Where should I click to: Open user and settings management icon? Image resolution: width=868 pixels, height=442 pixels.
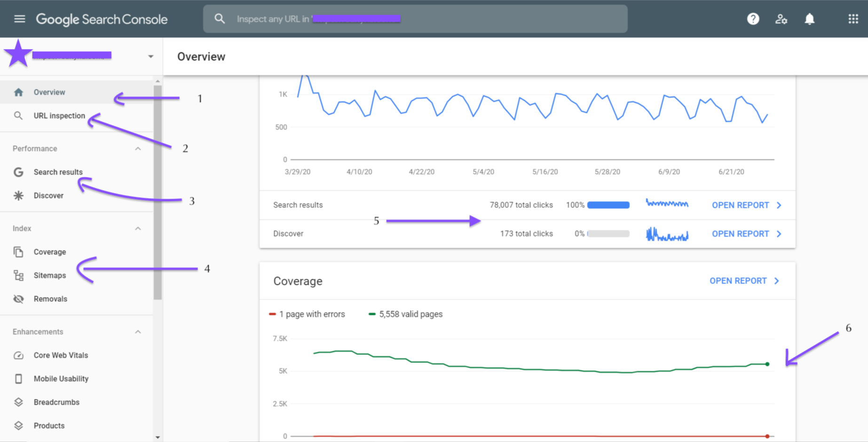tap(781, 19)
